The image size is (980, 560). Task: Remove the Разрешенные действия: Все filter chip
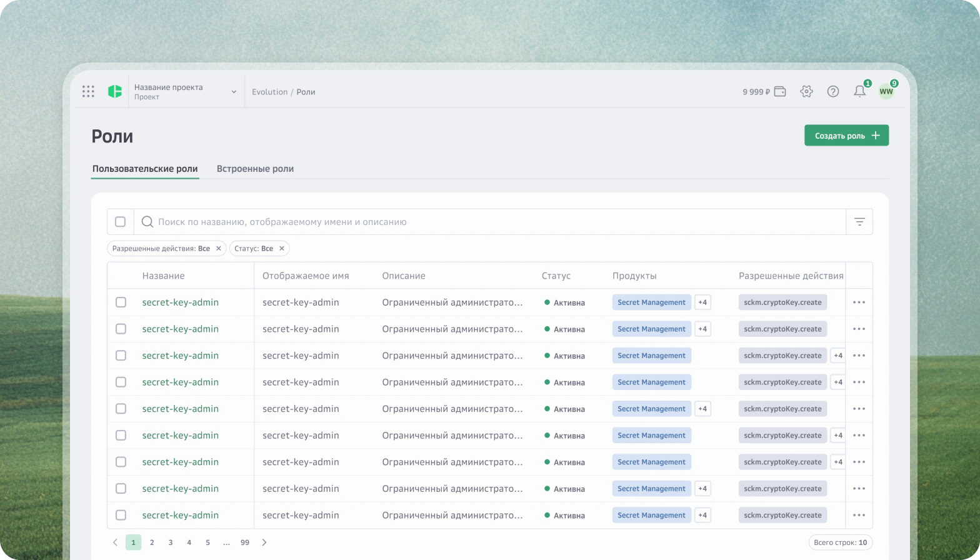click(x=218, y=249)
